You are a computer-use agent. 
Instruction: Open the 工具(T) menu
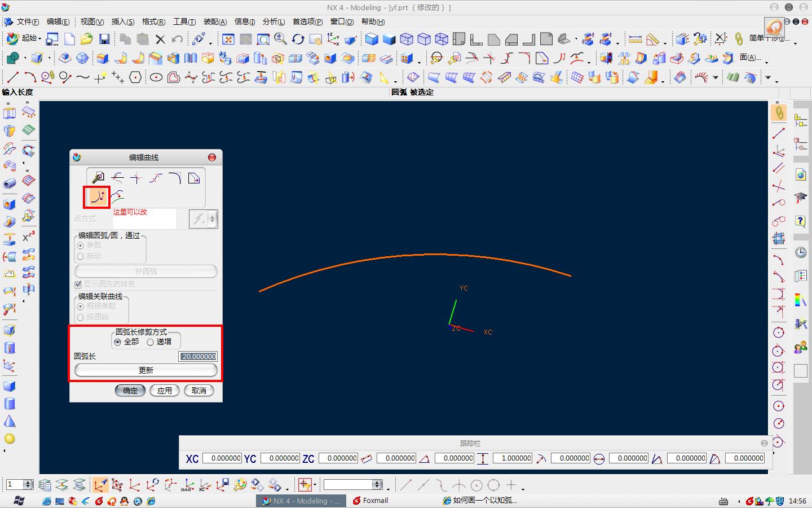(x=184, y=22)
